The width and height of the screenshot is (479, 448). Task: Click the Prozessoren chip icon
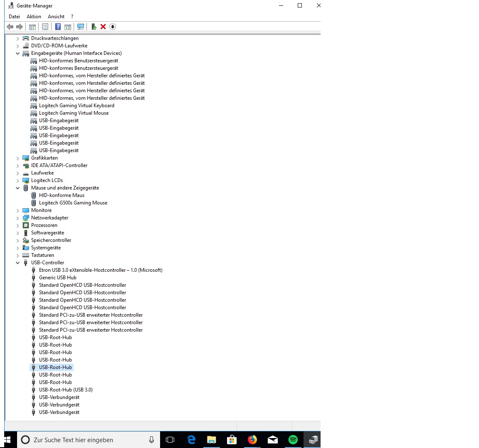point(26,225)
